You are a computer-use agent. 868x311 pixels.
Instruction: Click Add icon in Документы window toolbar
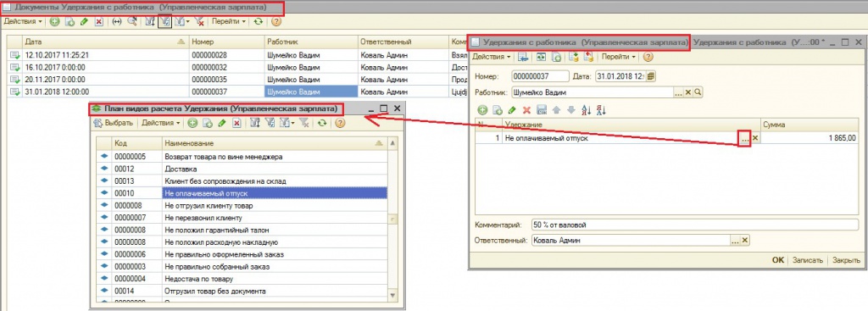(x=54, y=21)
